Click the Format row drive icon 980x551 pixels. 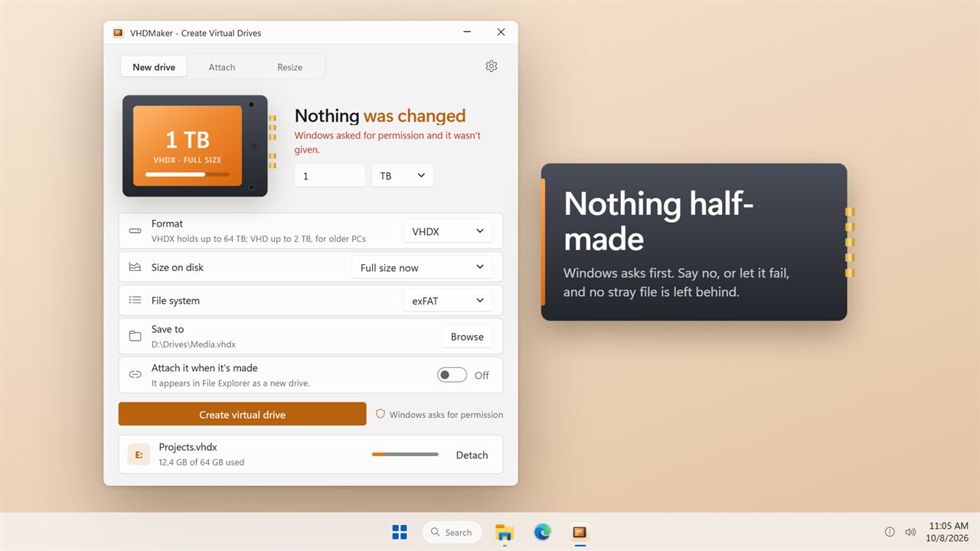coord(136,231)
